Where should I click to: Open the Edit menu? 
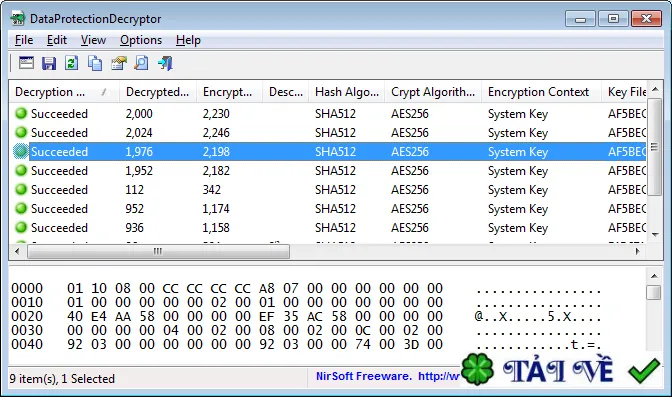coord(57,40)
